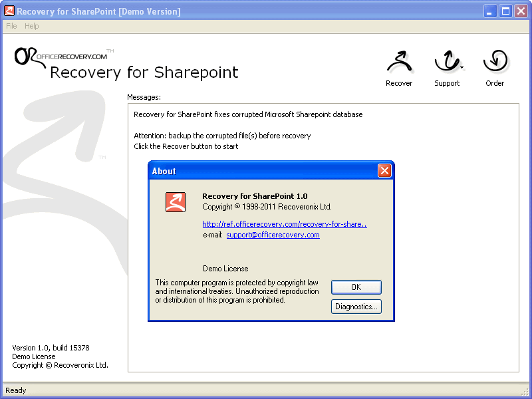Click 'Copyright © 1998-2011 Recoveronix Ltd.' text

click(267, 207)
